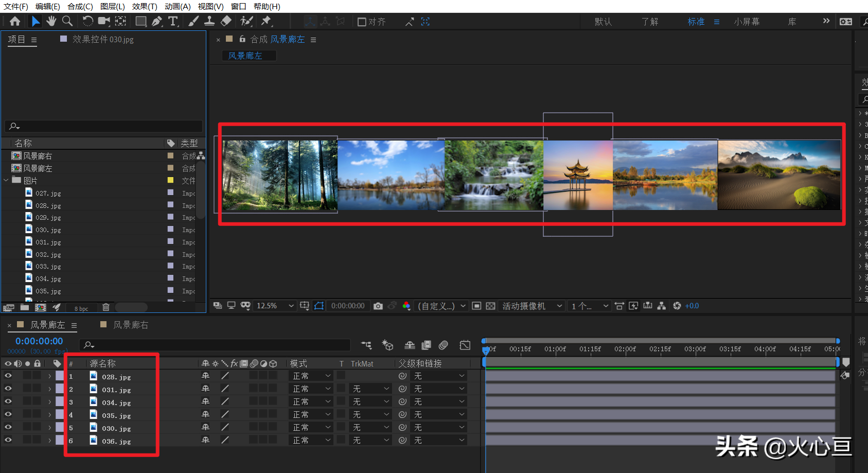Open blend mode dropdown for 028.jpg
The width and height of the screenshot is (868, 473).
[311, 376]
